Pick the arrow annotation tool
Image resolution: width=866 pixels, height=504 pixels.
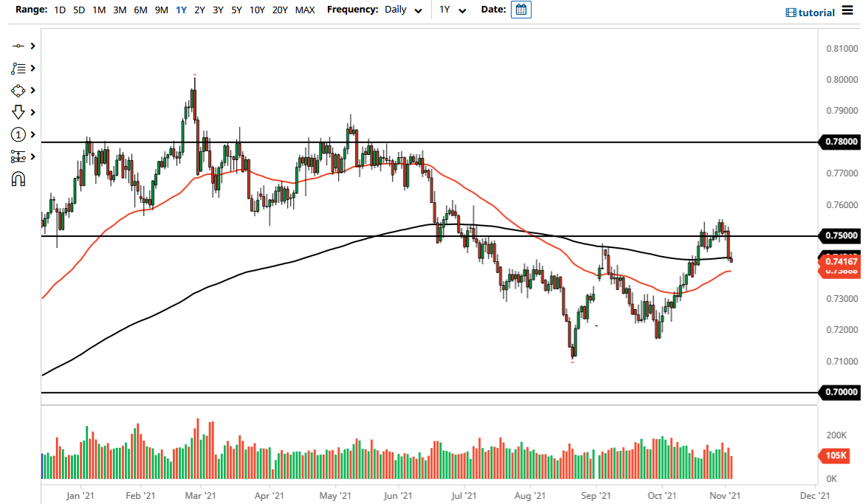tap(19, 112)
